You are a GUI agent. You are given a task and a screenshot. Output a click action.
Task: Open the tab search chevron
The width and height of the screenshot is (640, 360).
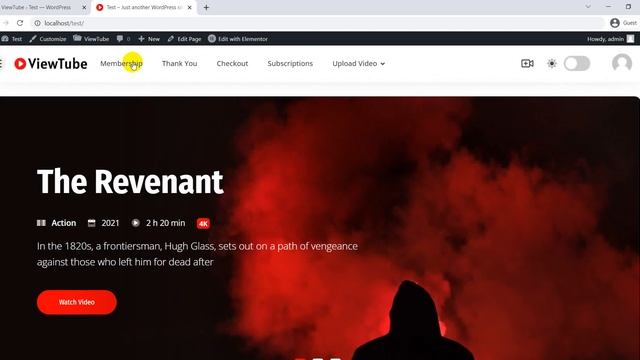tap(588, 7)
